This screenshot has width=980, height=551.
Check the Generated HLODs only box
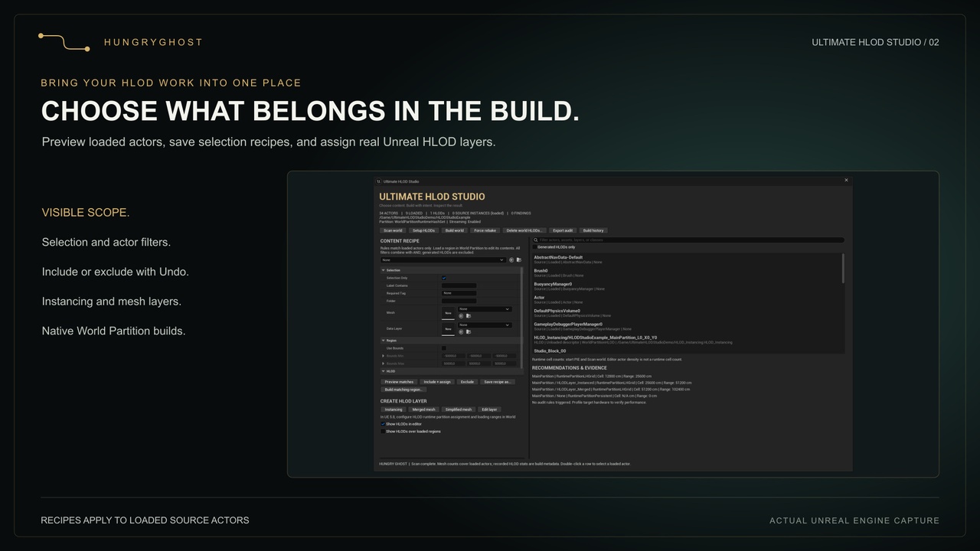coord(534,247)
